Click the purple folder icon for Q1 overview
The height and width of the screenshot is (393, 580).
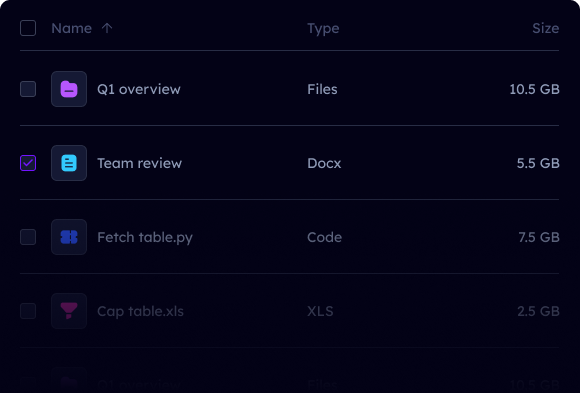pos(69,89)
